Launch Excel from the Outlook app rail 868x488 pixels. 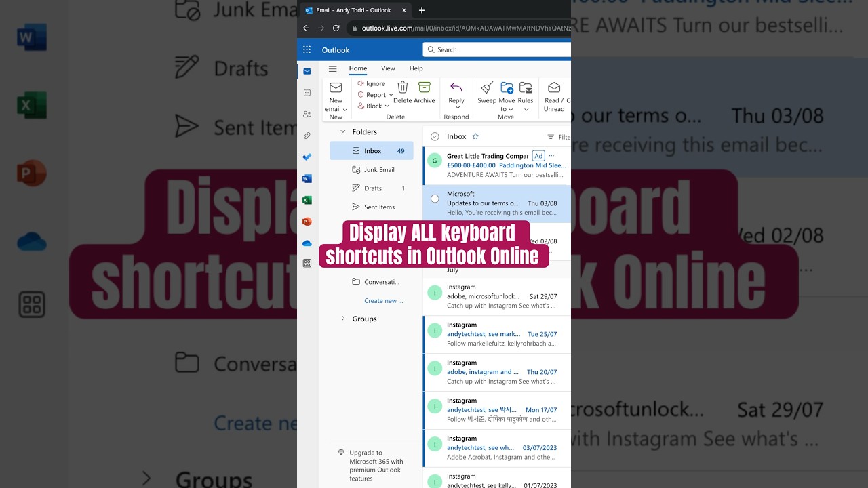coord(307,200)
